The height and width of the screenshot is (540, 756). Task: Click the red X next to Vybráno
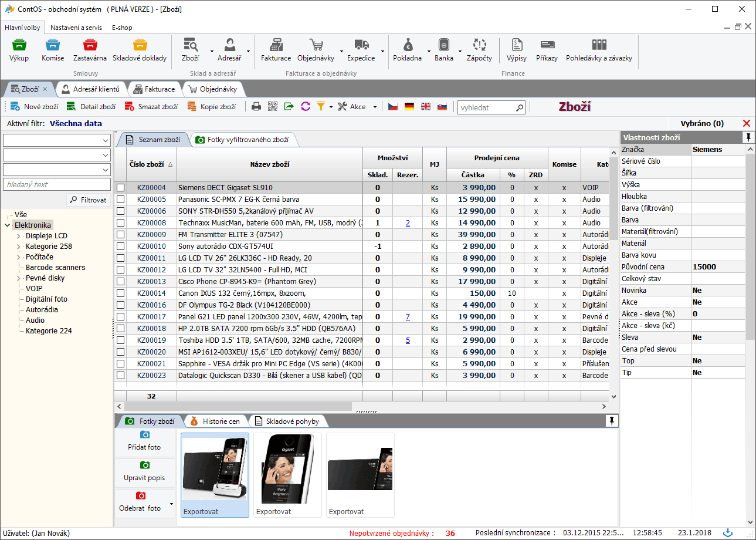click(747, 123)
